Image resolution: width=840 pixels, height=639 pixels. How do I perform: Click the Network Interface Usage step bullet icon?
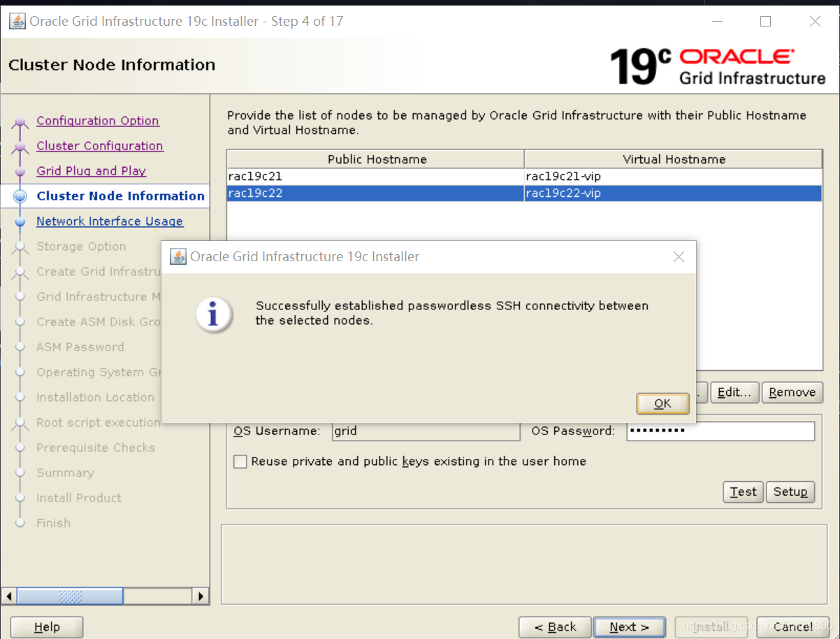(20, 222)
